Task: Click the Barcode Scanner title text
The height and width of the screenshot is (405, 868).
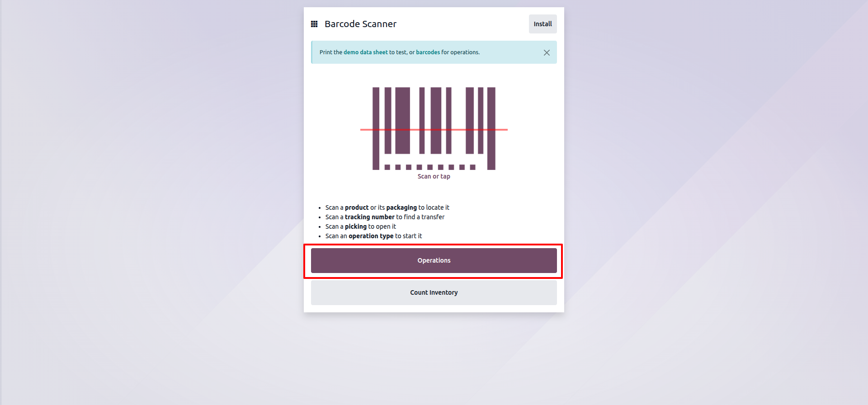Action: click(x=360, y=24)
